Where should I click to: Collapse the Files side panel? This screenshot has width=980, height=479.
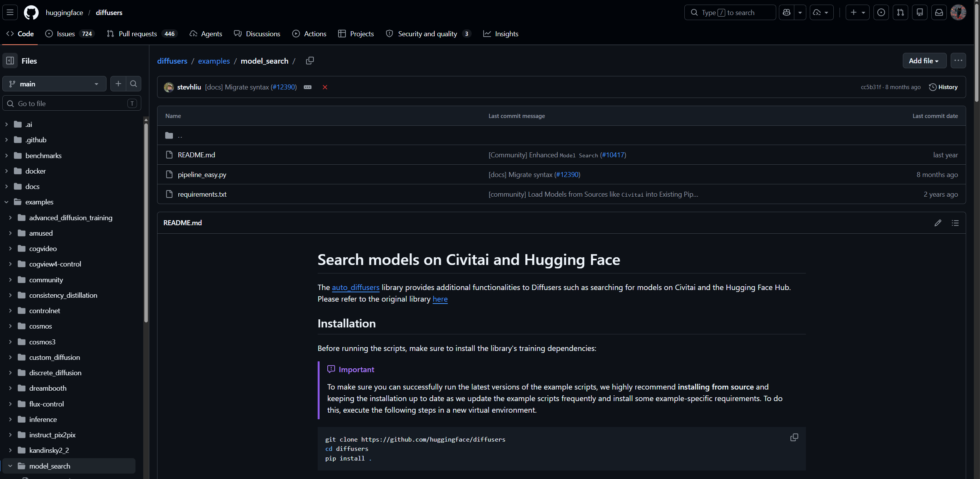click(x=10, y=61)
